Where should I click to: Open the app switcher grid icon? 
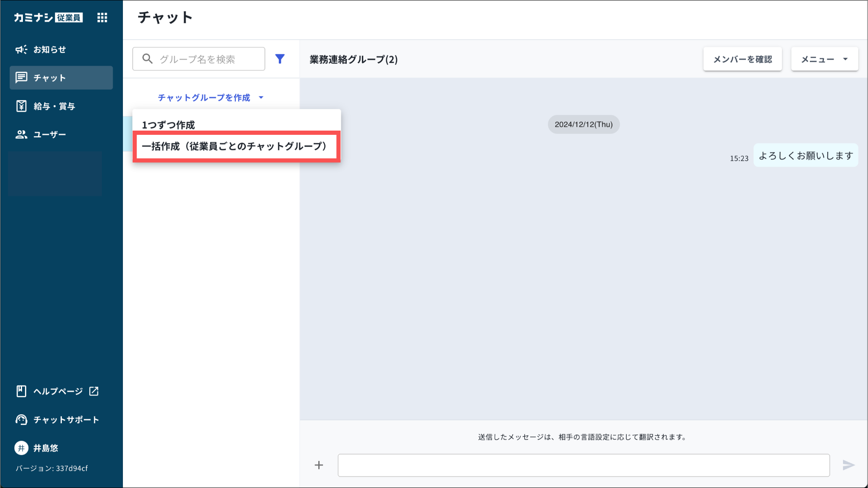[102, 17]
